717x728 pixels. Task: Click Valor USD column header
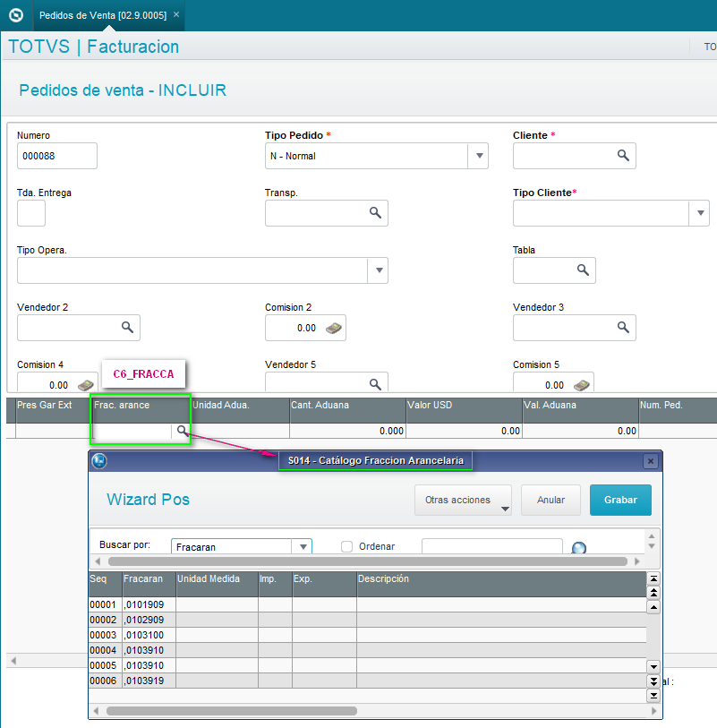point(464,410)
